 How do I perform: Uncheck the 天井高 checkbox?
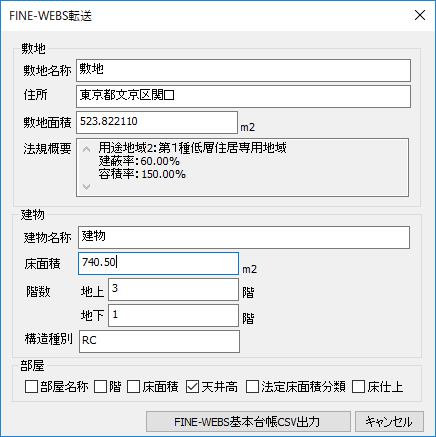(192, 387)
